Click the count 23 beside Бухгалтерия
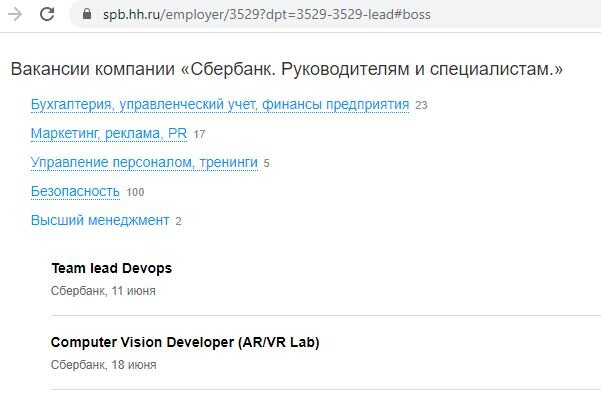 pos(421,105)
